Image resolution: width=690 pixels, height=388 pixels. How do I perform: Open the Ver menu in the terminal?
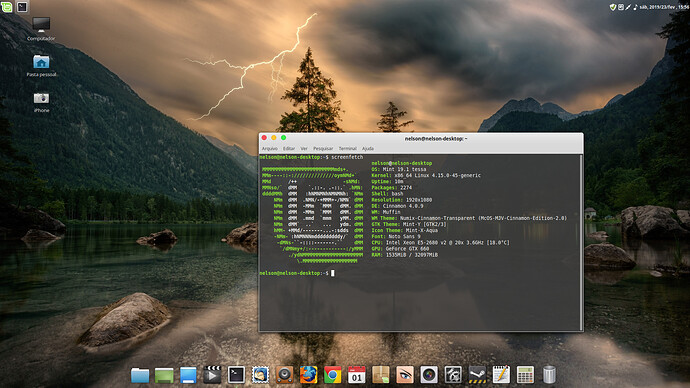pos(304,149)
